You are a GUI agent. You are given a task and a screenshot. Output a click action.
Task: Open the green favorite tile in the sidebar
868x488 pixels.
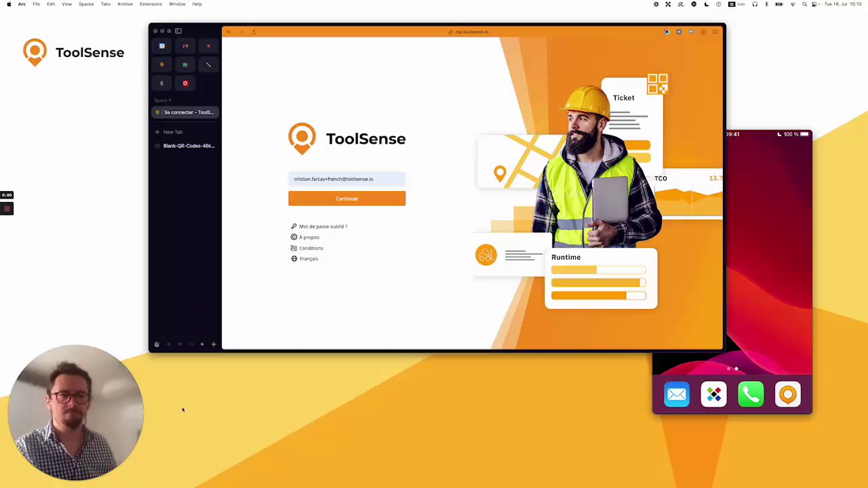185,64
